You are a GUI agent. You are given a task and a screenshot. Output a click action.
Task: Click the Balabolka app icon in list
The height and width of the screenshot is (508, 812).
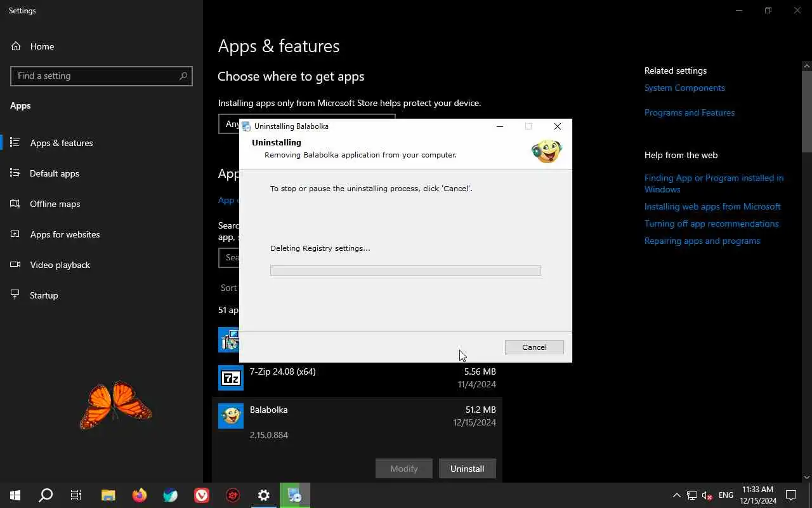coord(231,416)
